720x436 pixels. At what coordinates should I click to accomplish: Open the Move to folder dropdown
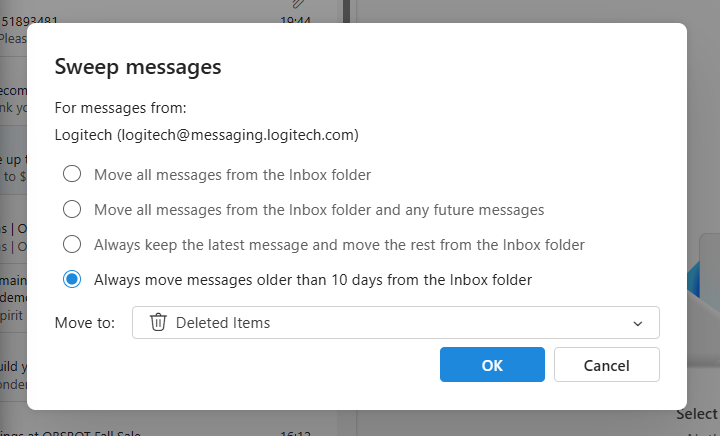tap(395, 322)
